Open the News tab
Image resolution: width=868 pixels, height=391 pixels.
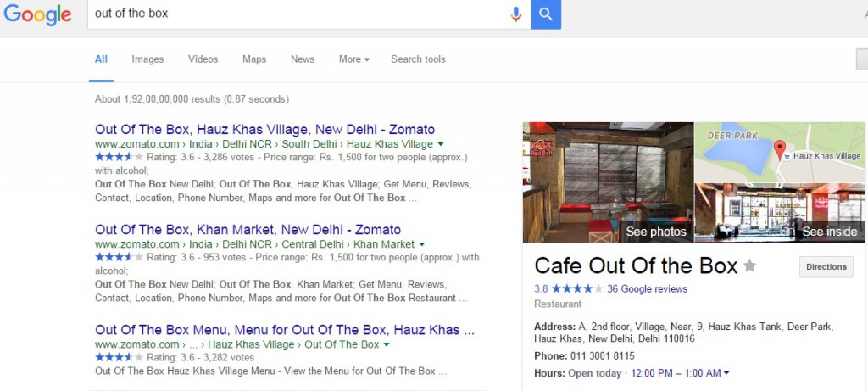[303, 59]
